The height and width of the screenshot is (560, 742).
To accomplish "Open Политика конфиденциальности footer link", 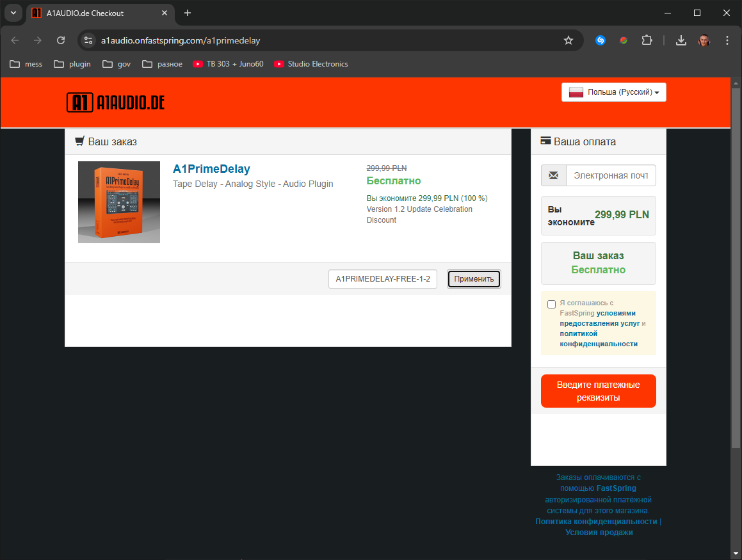I will pos(596,521).
